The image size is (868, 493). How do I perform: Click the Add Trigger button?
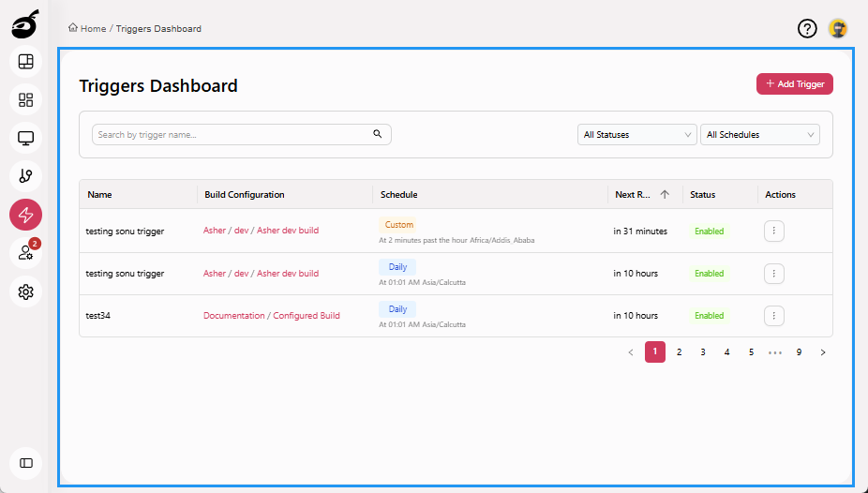[x=794, y=83]
